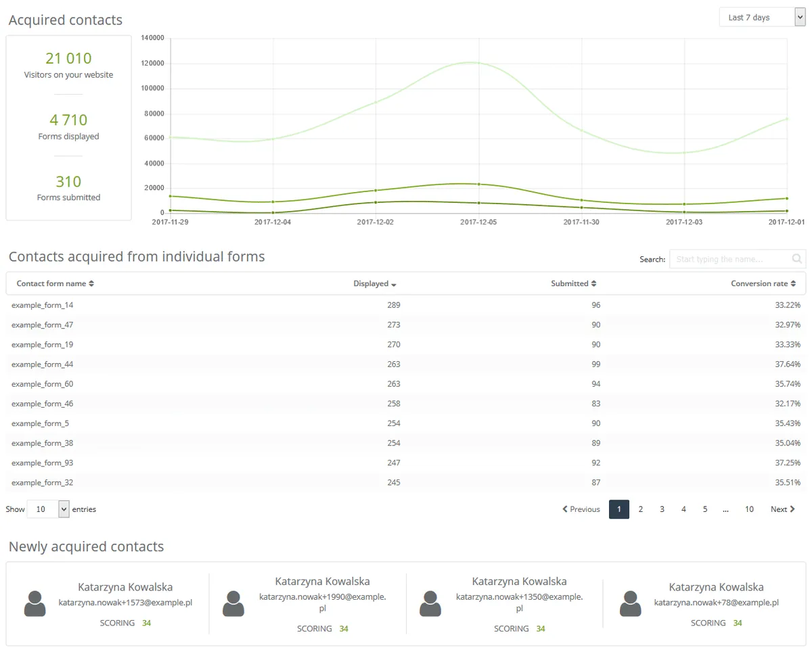Click the Previous pagination link
This screenshot has height=662, width=812.
point(581,509)
